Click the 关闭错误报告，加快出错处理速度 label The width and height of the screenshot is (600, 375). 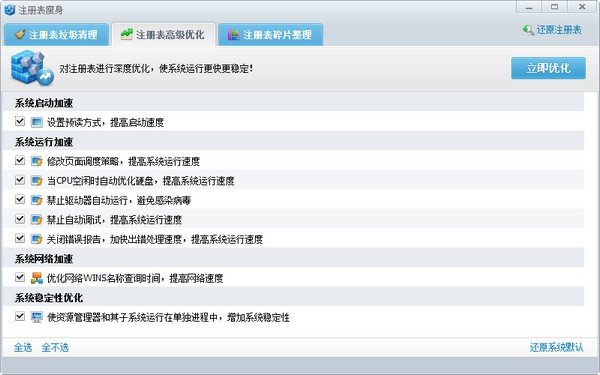pyautogui.click(x=155, y=239)
